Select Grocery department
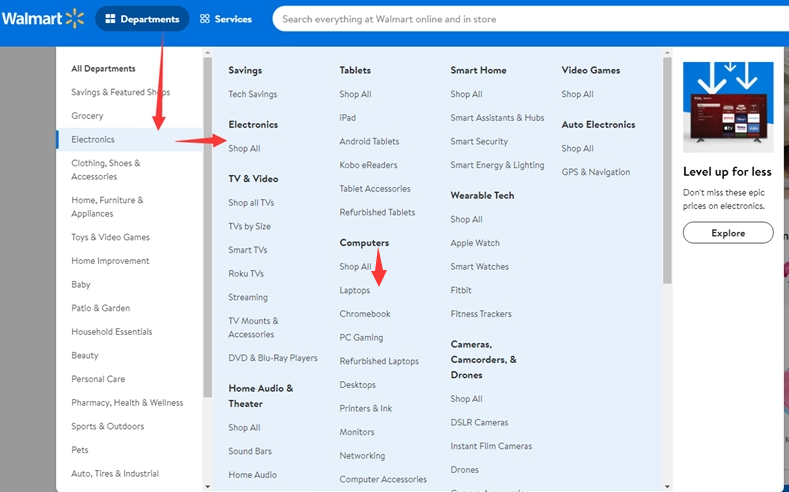The height and width of the screenshot is (492, 789). (87, 116)
